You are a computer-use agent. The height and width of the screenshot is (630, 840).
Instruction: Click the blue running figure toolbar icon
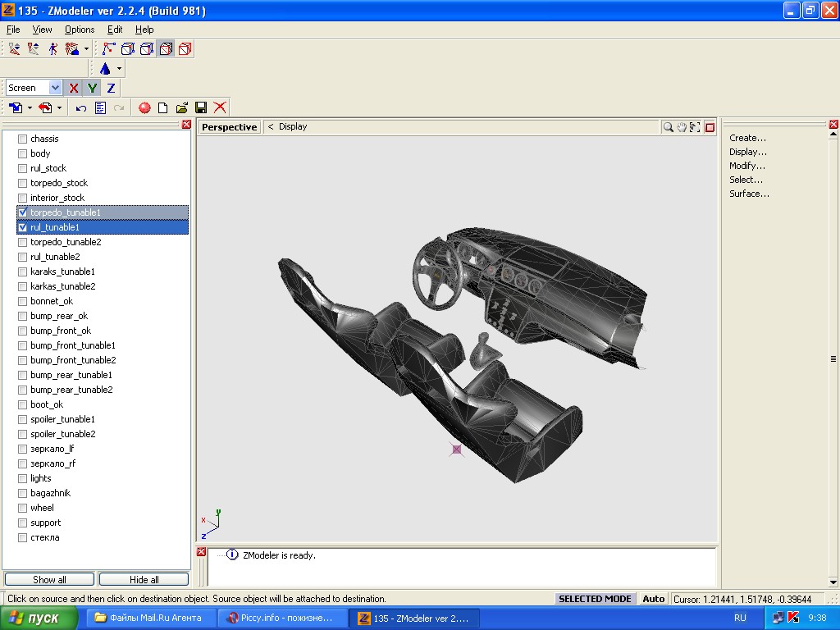(x=52, y=48)
